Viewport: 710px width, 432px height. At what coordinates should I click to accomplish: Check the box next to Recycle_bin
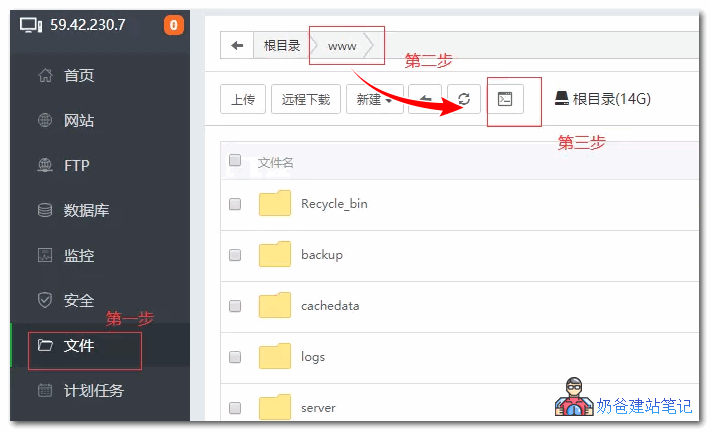(235, 204)
